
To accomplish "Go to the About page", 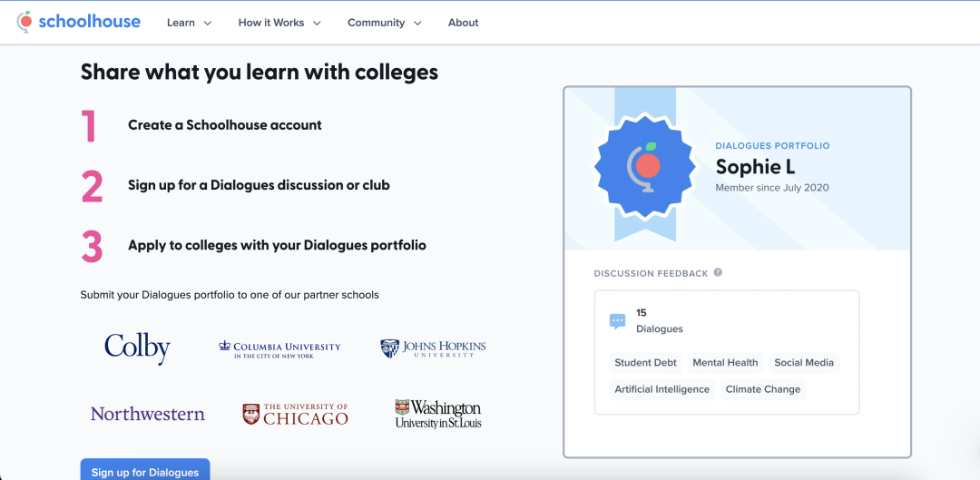I will point(463,23).
